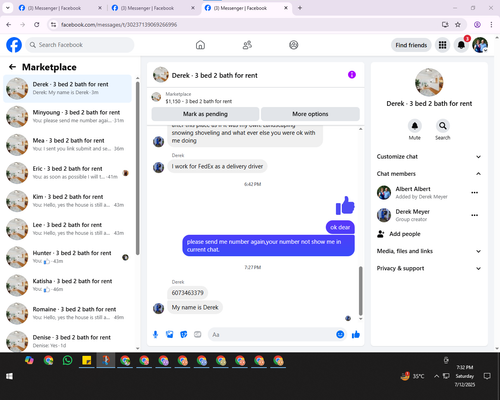
Task: Open the Minyoung conversation
Action: click(x=67, y=116)
